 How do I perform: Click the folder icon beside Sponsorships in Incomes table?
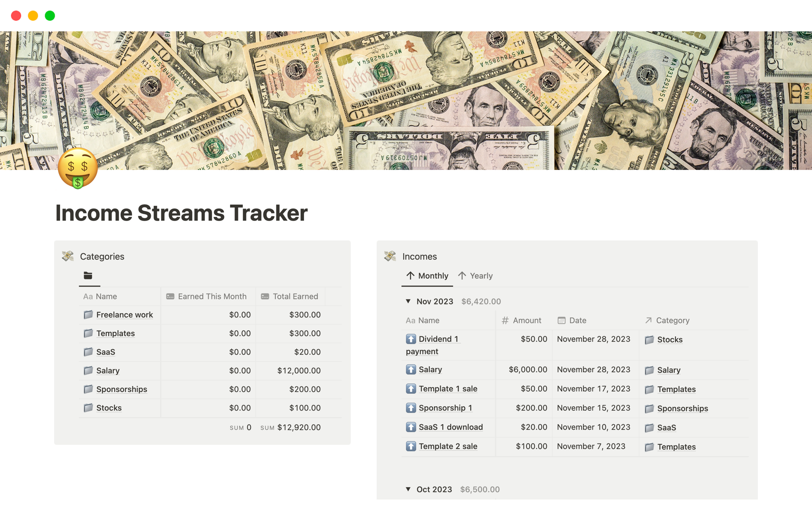[x=649, y=408]
